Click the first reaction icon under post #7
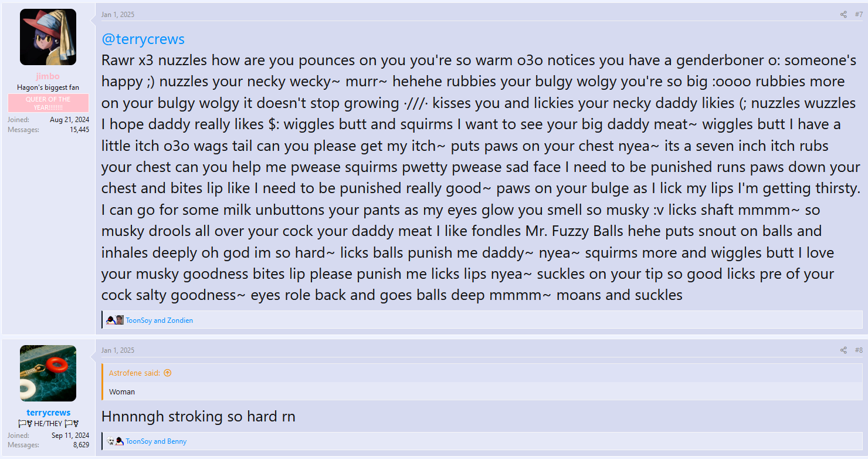868x459 pixels. coord(110,320)
